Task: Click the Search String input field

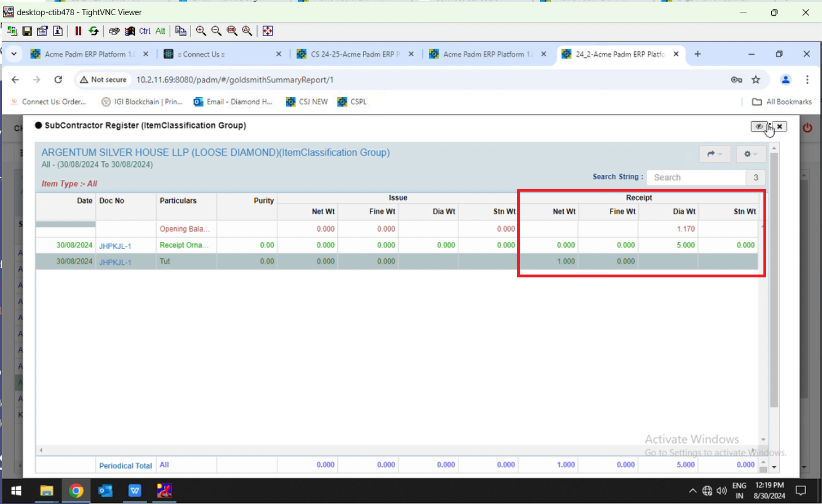Action: click(x=696, y=177)
